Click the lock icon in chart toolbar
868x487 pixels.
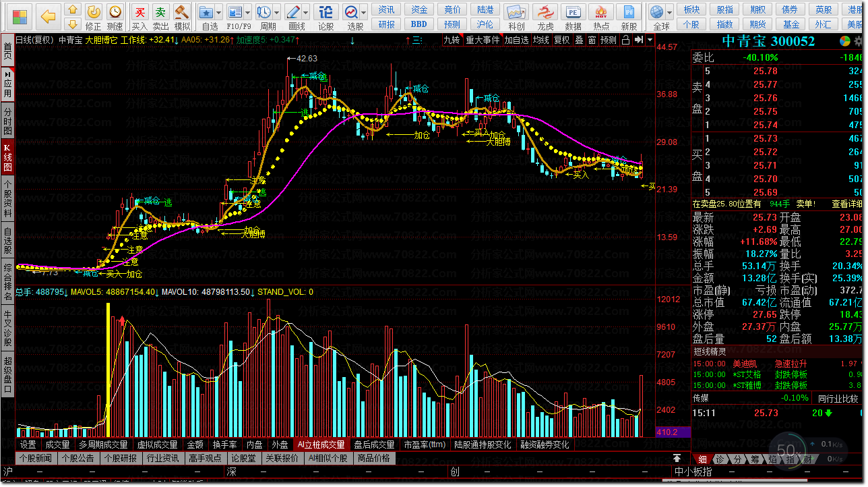[625, 40]
